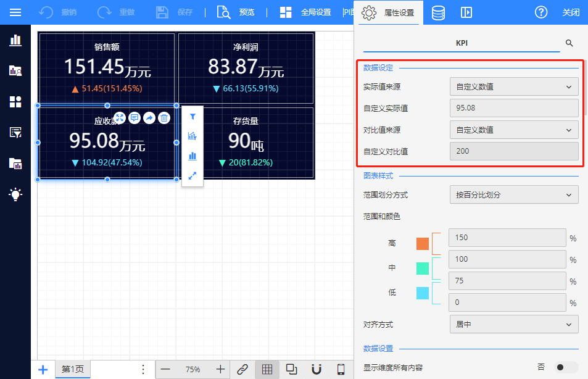Expand the 对齐方式 dropdown
588x379 pixels.
coord(513,324)
